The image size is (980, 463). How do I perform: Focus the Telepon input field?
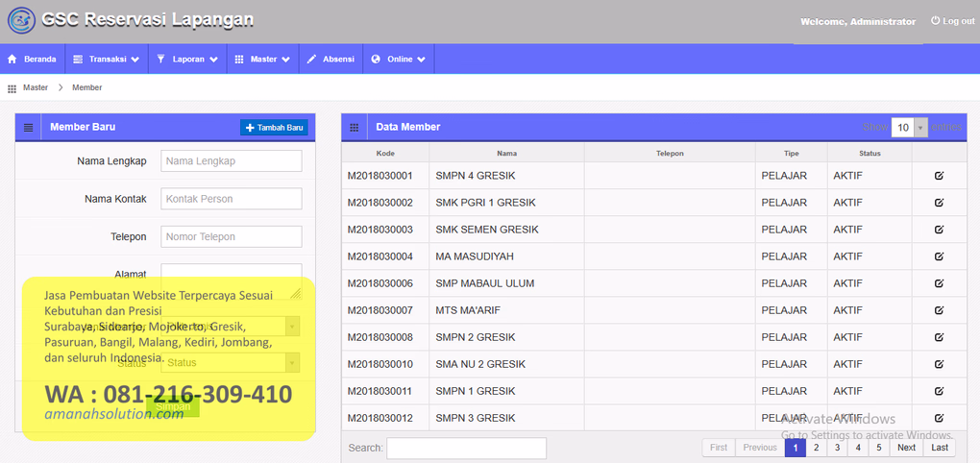coord(232,237)
